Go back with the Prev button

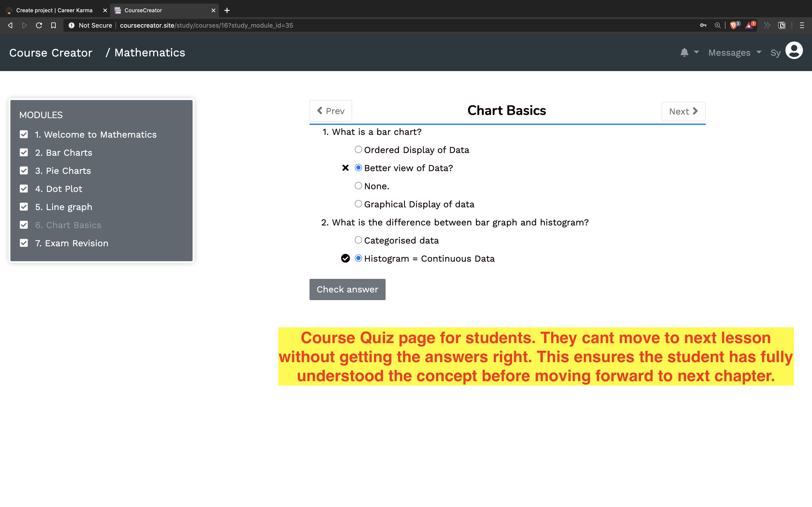click(x=331, y=111)
